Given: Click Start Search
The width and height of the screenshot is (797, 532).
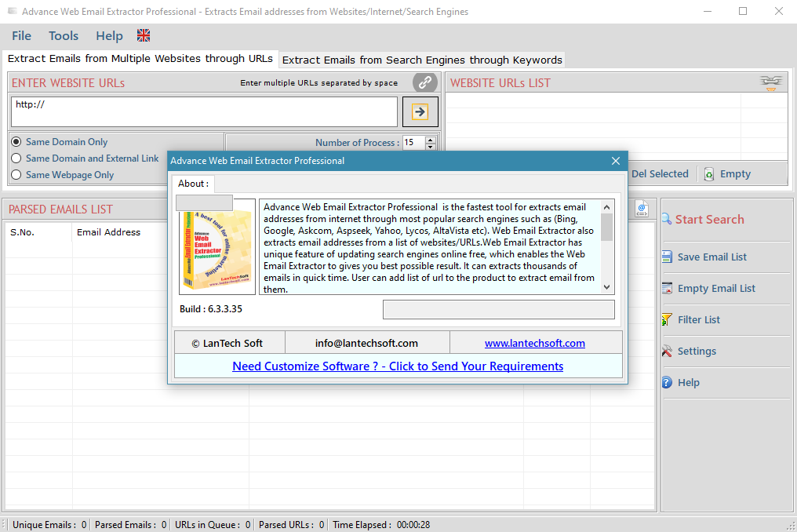Looking at the screenshot, I should (709, 219).
